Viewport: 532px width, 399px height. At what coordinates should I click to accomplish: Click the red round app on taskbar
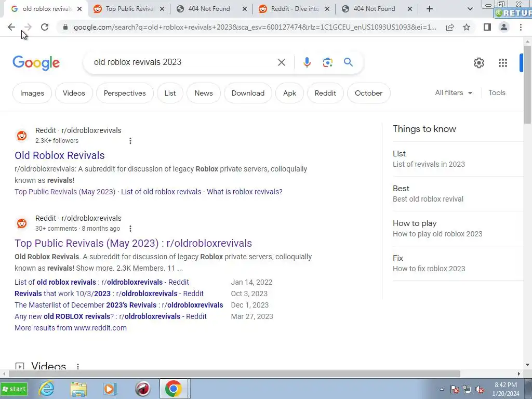click(x=143, y=389)
